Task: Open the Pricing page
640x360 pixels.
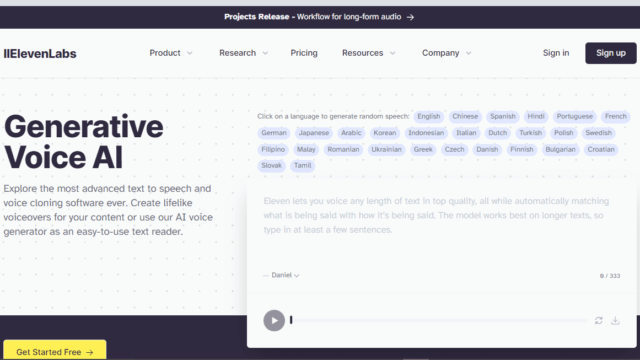Action: 304,53
